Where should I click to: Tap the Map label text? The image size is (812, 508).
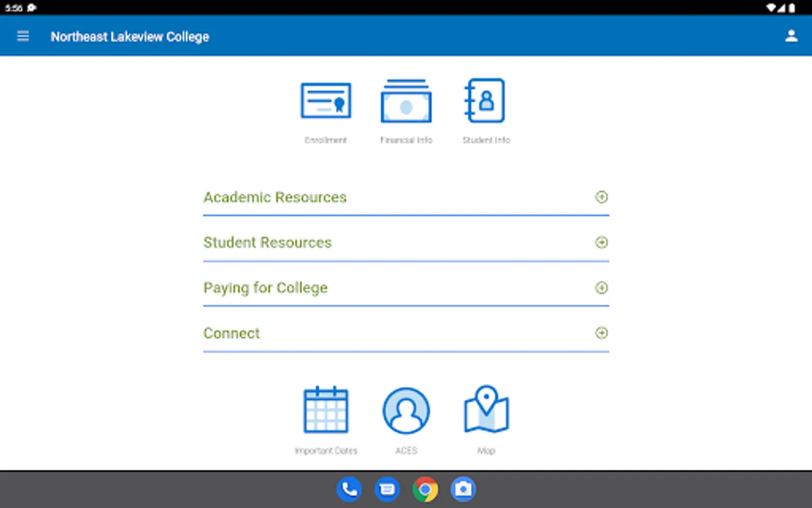click(x=486, y=450)
